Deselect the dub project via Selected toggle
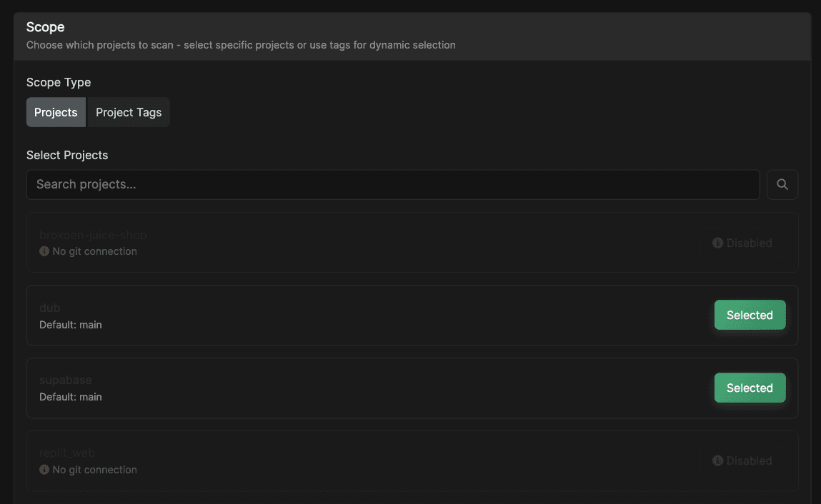 coord(750,316)
